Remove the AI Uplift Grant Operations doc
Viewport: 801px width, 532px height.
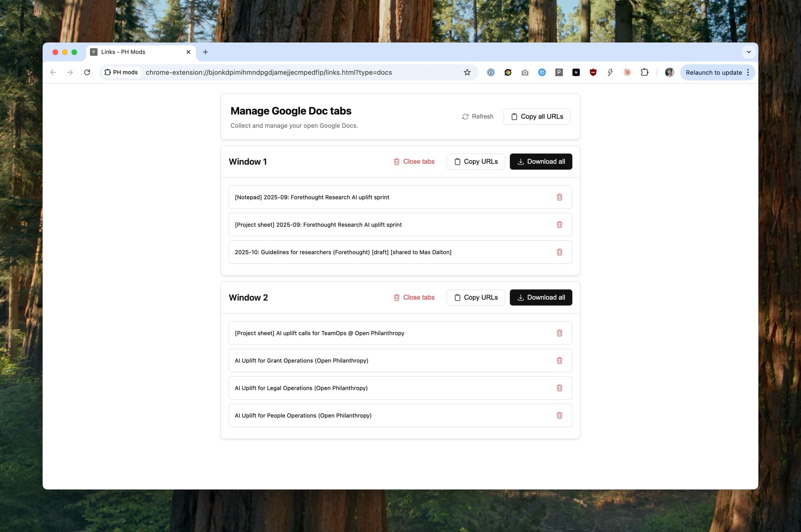559,360
